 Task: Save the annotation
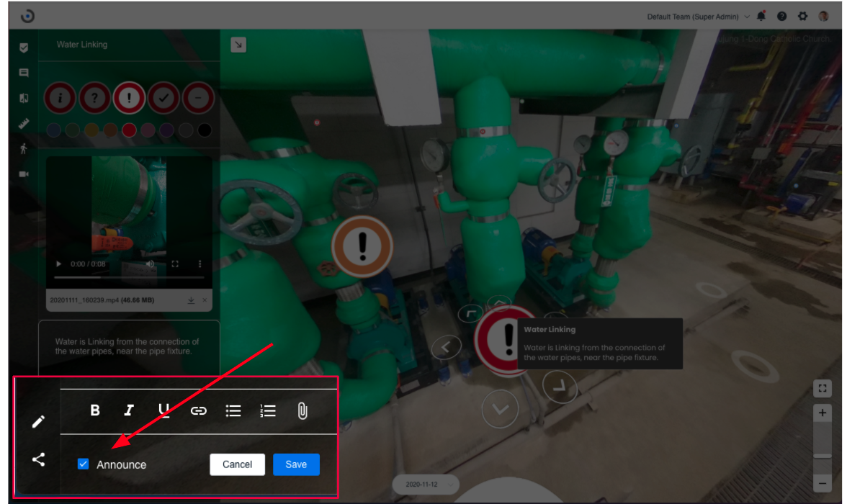click(x=296, y=464)
